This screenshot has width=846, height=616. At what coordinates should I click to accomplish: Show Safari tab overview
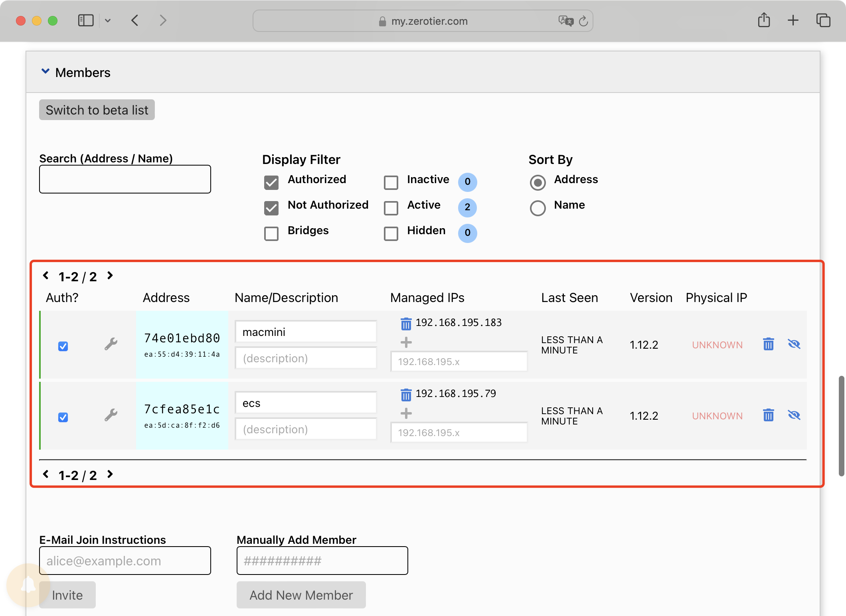pos(823,20)
